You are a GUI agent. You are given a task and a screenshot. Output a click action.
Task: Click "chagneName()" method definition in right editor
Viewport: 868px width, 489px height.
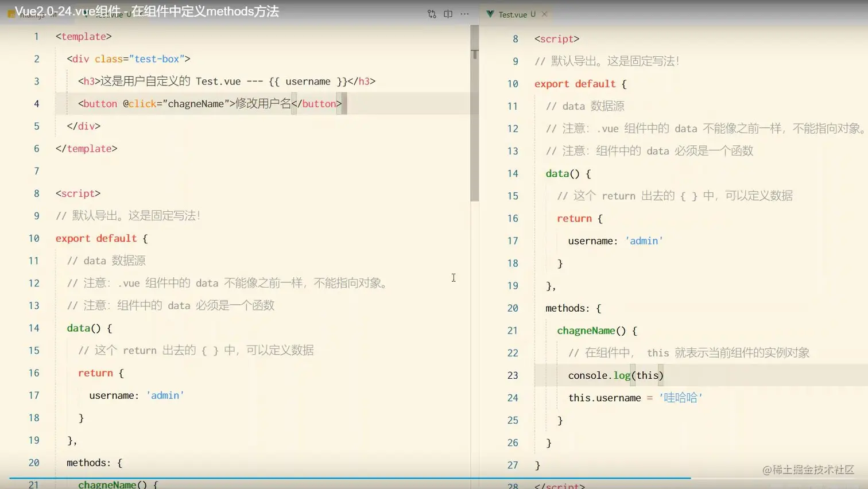point(591,331)
